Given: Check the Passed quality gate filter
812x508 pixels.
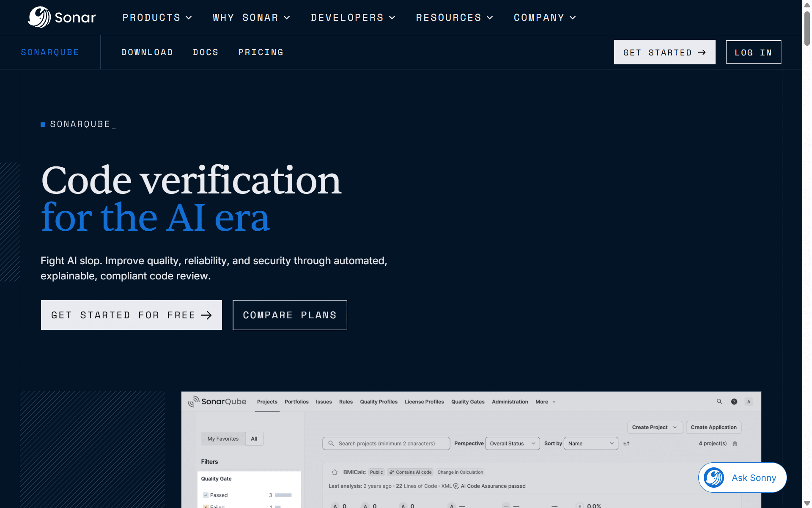Looking at the screenshot, I should 206,495.
